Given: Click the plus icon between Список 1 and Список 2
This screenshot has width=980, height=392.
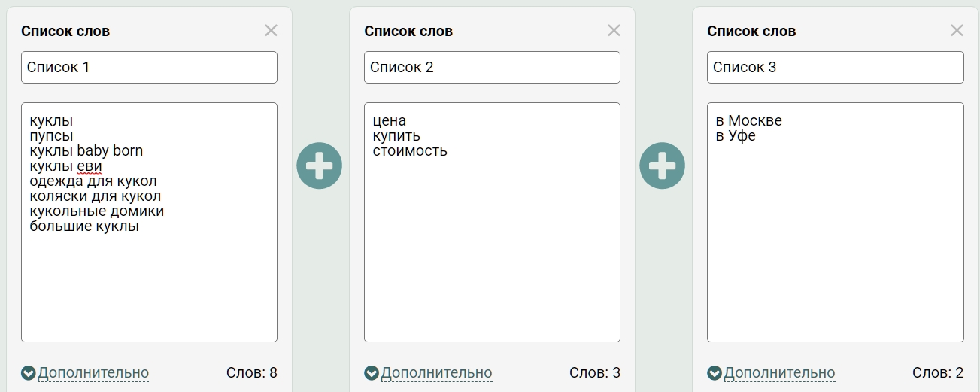Looking at the screenshot, I should pos(319,166).
